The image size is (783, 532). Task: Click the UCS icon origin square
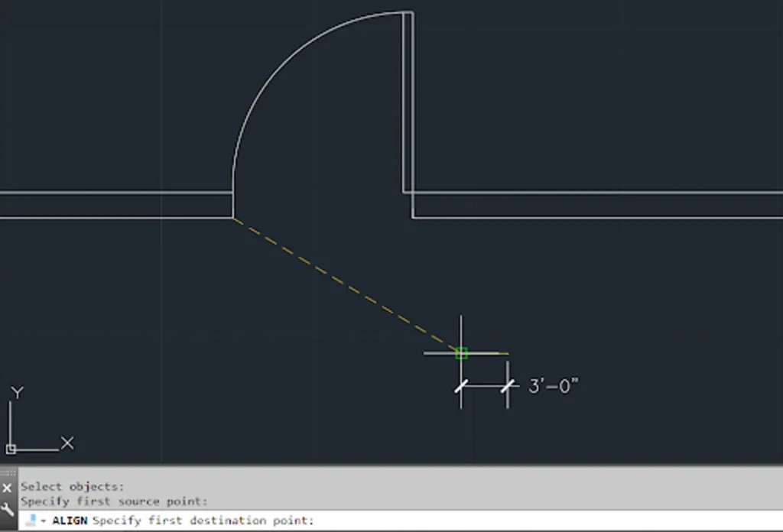click(11, 449)
